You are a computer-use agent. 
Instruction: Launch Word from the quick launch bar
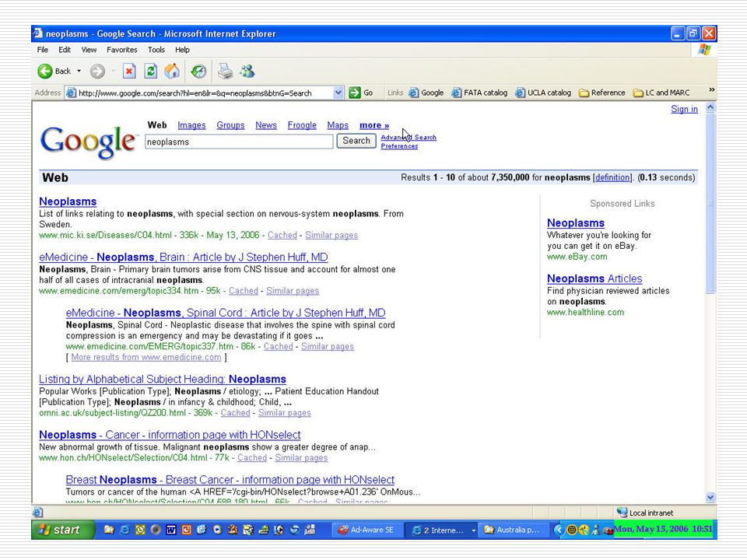tap(170, 530)
